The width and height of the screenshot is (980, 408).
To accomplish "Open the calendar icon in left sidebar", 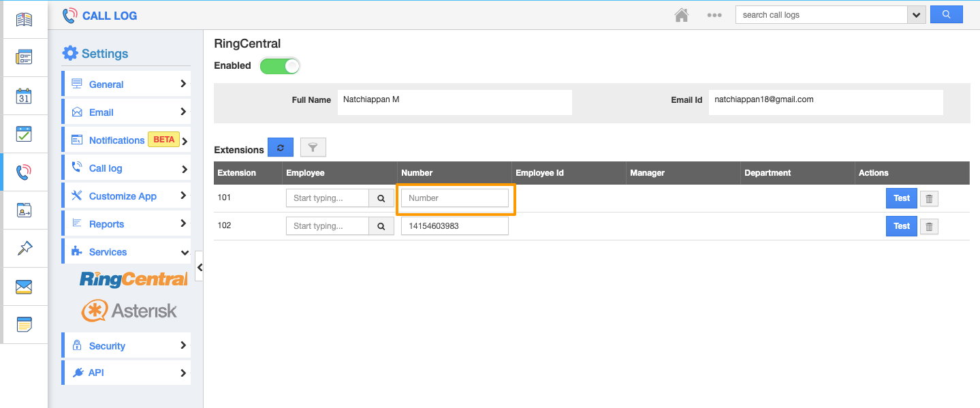I will pyautogui.click(x=25, y=95).
